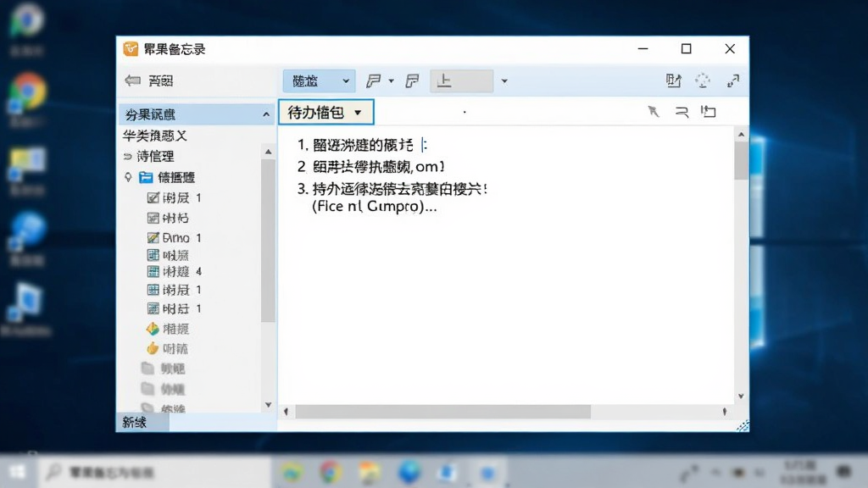Open the small arrow beside the first flag icon
The width and height of the screenshot is (868, 488).
tap(392, 81)
